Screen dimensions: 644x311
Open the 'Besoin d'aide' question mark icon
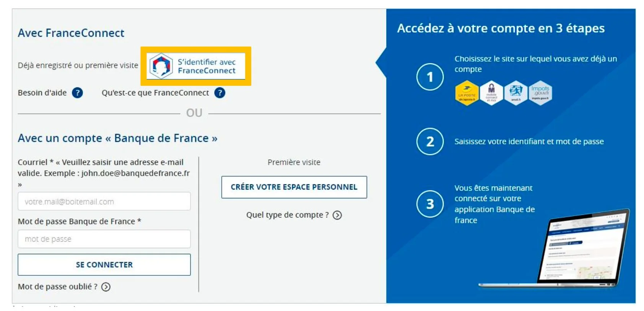77,93
